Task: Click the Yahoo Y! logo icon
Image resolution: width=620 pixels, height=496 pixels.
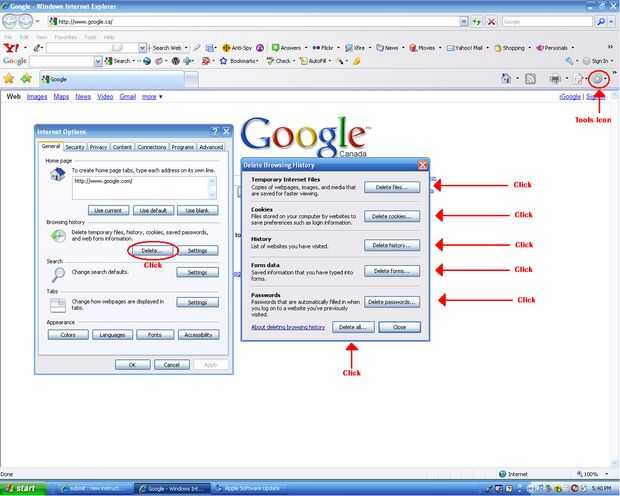Action: pyautogui.click(x=11, y=48)
